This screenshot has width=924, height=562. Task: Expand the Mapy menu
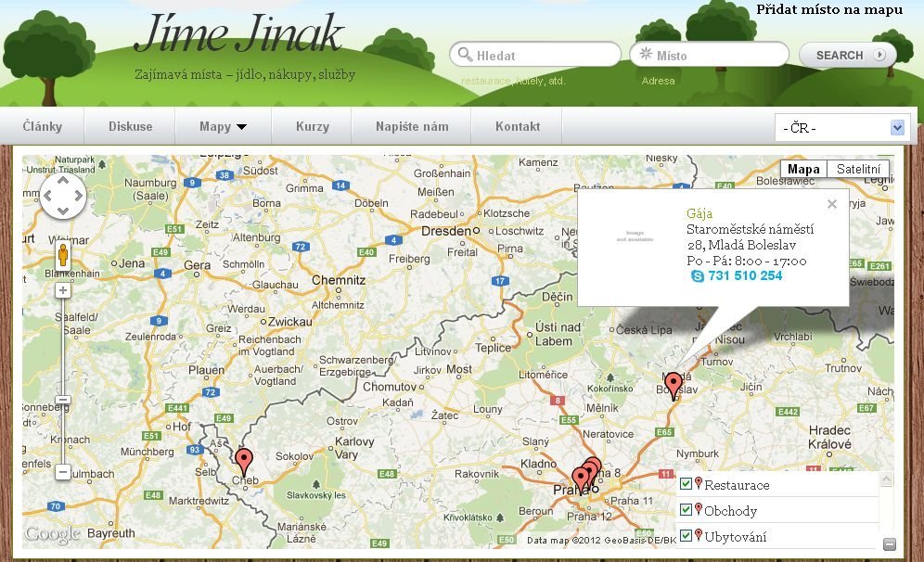(223, 127)
